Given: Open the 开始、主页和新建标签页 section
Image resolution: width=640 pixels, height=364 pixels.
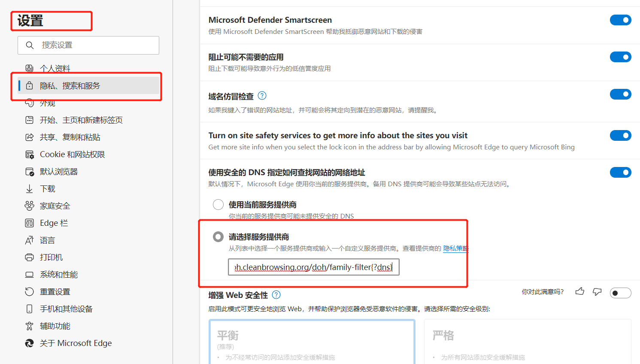Looking at the screenshot, I should [x=88, y=120].
